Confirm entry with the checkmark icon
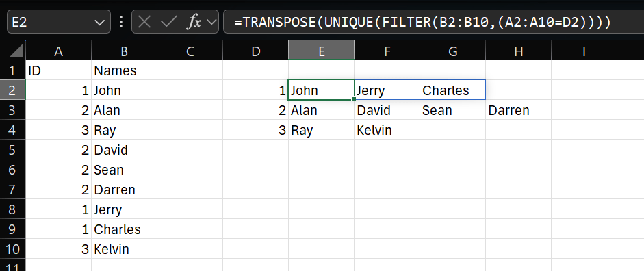This screenshot has height=271, width=644. click(x=168, y=22)
